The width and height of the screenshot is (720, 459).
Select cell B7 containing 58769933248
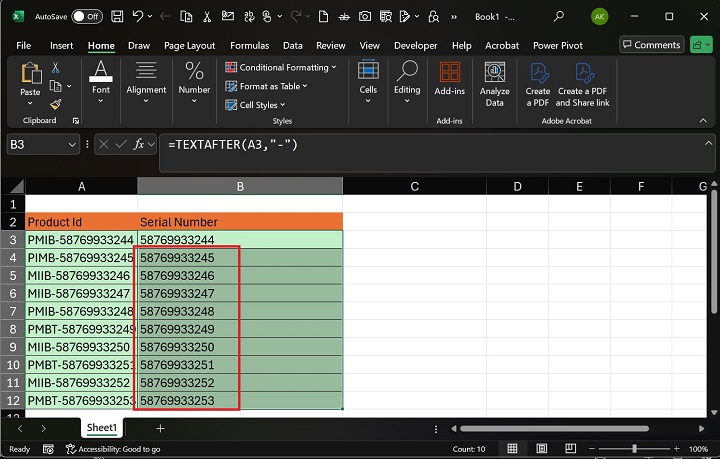pos(189,311)
